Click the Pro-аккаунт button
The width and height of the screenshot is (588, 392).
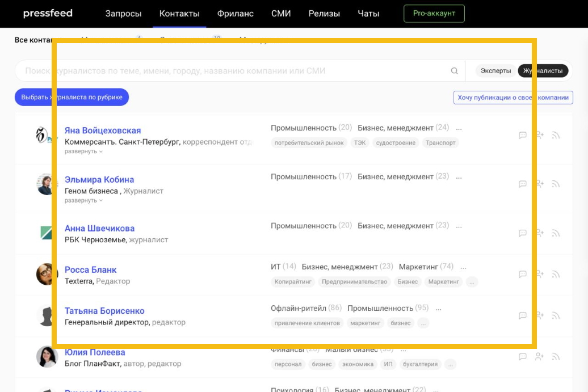pos(434,14)
